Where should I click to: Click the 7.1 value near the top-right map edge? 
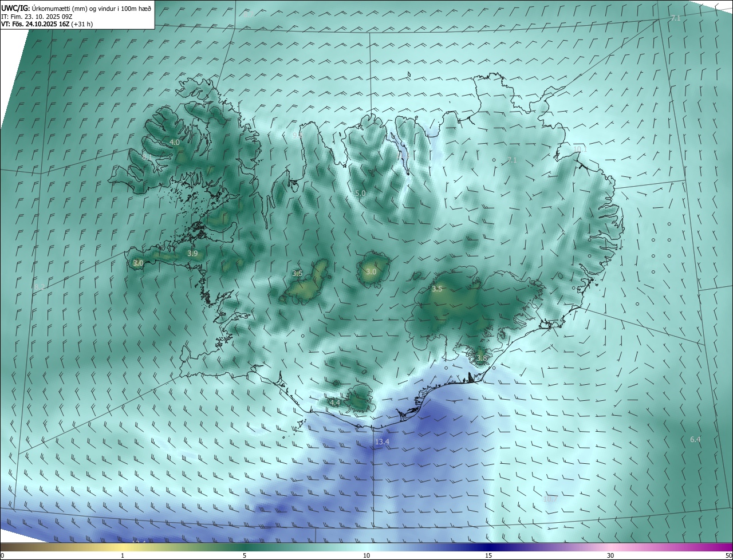pos(675,19)
